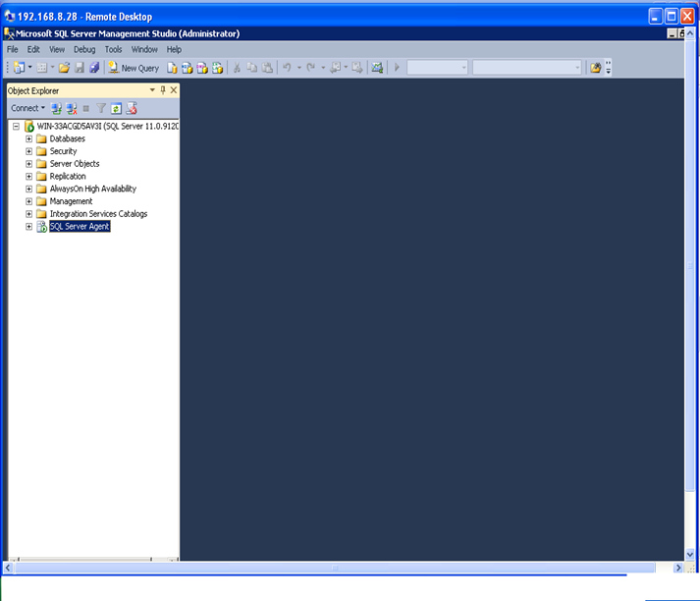Image resolution: width=700 pixels, height=601 pixels.
Task: Open the Edit menu
Action: click(33, 49)
